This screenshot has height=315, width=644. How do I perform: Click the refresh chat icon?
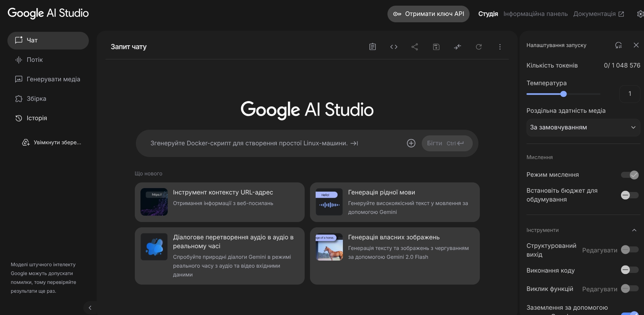(x=479, y=47)
